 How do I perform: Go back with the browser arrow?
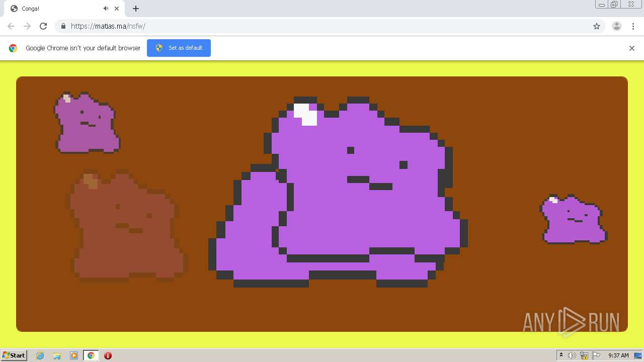click(x=11, y=26)
